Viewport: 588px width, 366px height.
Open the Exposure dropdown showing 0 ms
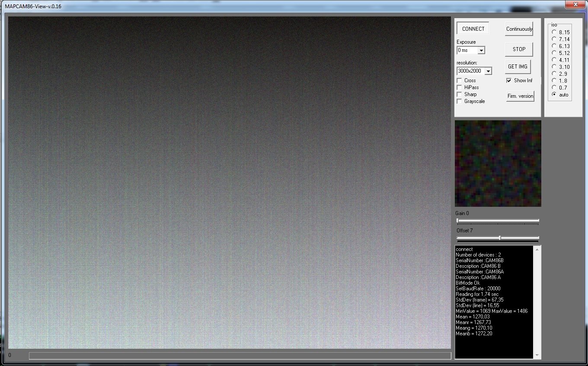471,50
